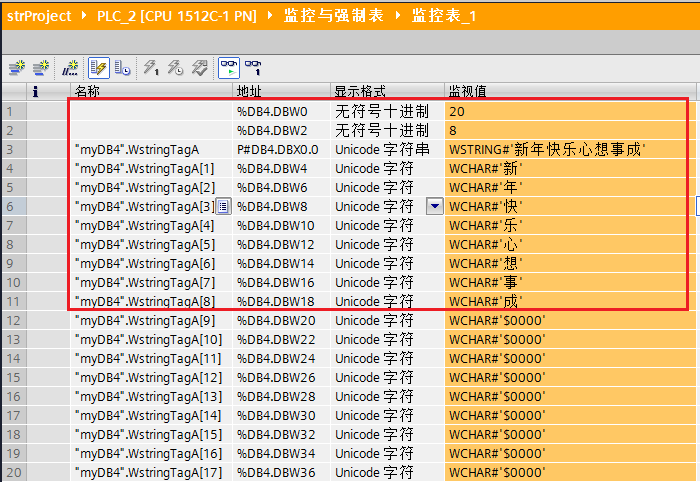
Task: Expand the arrow after PLC_2 breadcrumb
Action: tap(270, 16)
